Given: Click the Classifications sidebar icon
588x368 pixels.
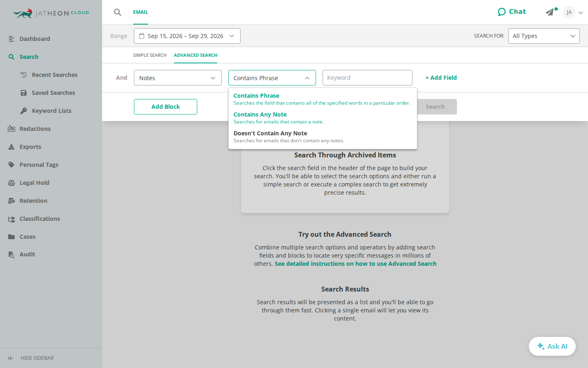Looking at the screenshot, I should (11, 219).
